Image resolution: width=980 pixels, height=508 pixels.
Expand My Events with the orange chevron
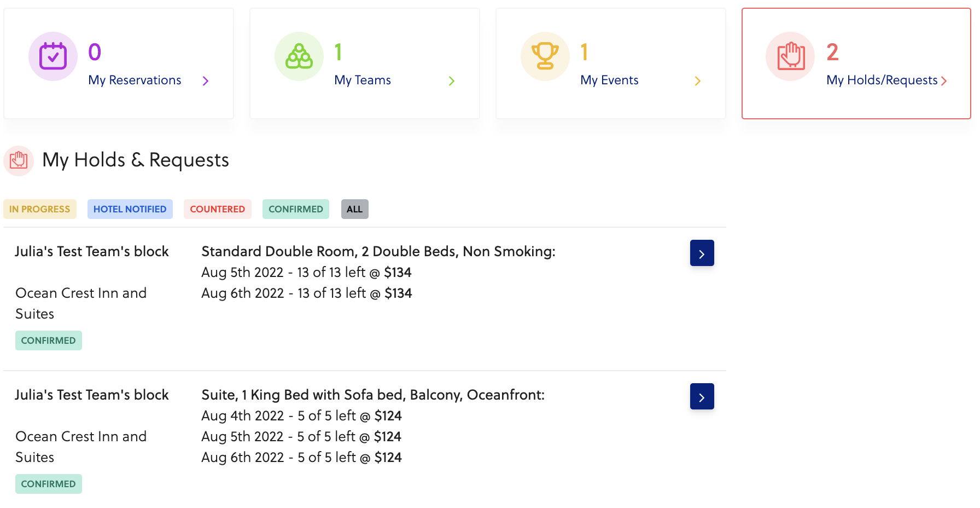pyautogui.click(x=698, y=81)
